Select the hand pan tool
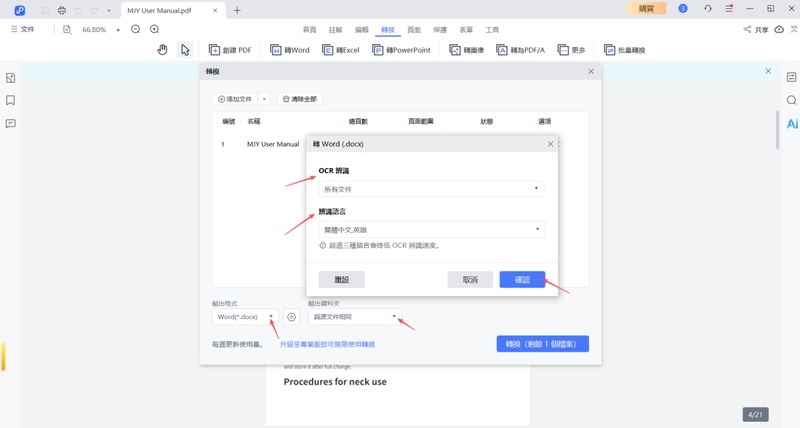The image size is (800, 428). pos(162,50)
